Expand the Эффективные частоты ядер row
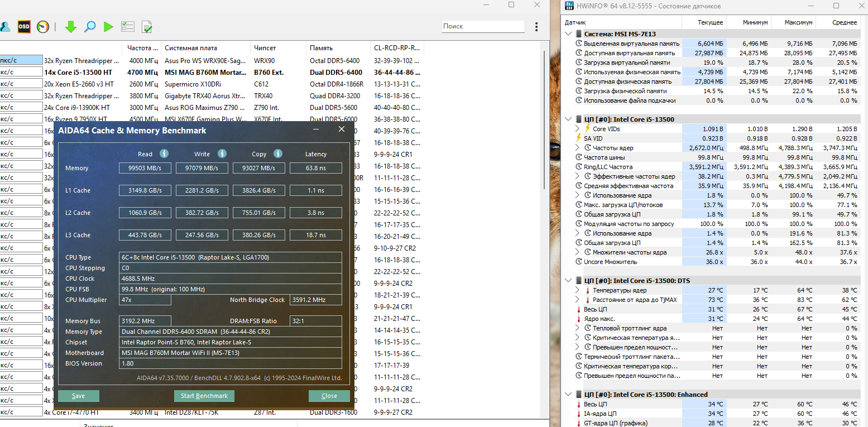Image resolution: width=868 pixels, height=427 pixels. click(x=578, y=176)
